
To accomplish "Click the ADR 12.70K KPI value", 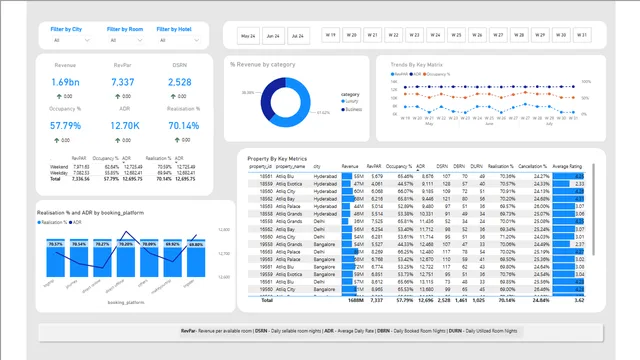I will [125, 126].
